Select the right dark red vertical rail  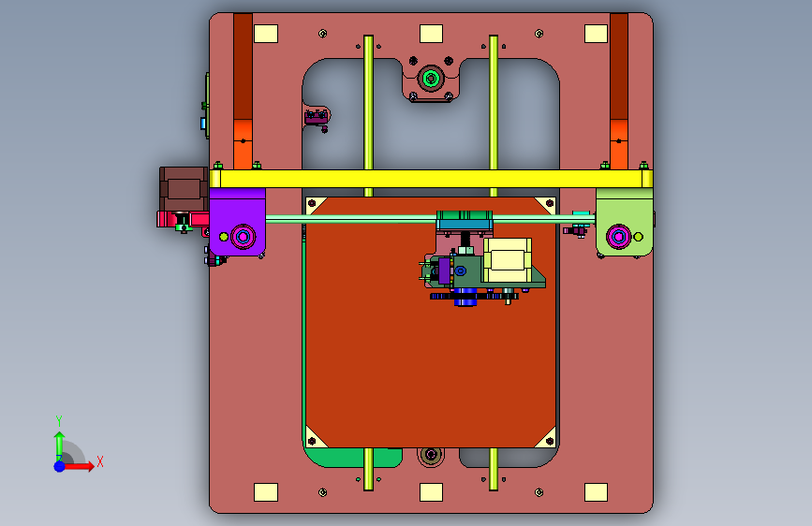[x=619, y=66]
